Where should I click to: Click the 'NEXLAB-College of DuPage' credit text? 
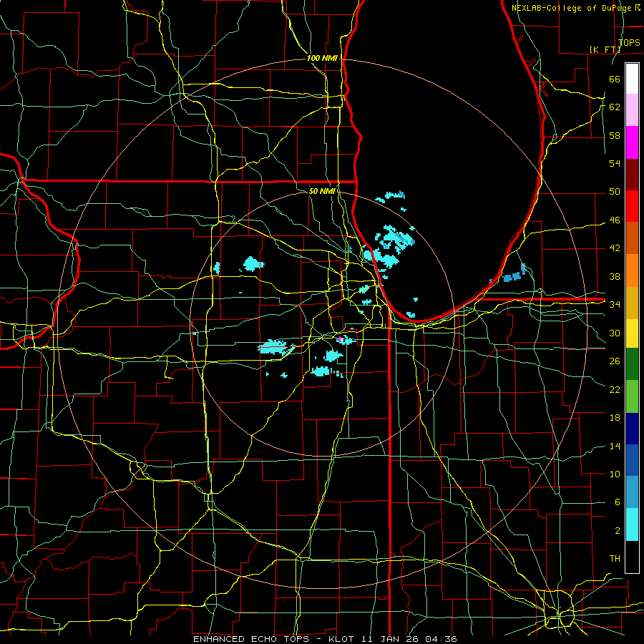pos(572,8)
